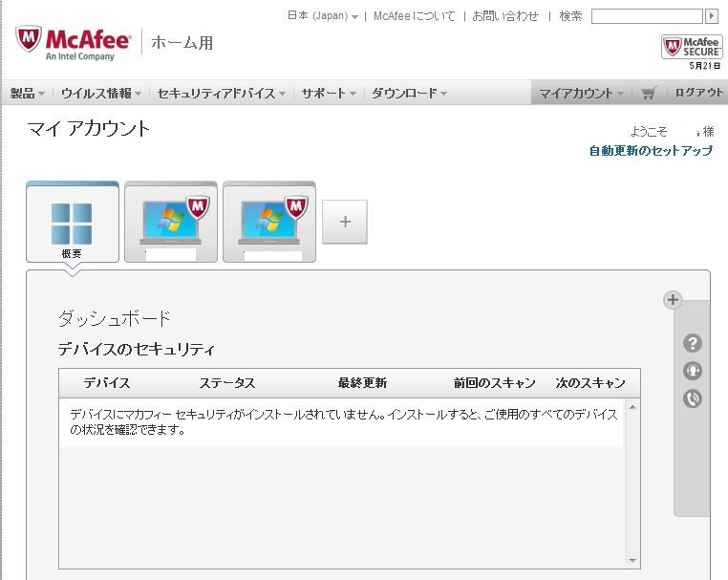Open the shopping cart icon
Screen dimensions: 728x580
(649, 93)
